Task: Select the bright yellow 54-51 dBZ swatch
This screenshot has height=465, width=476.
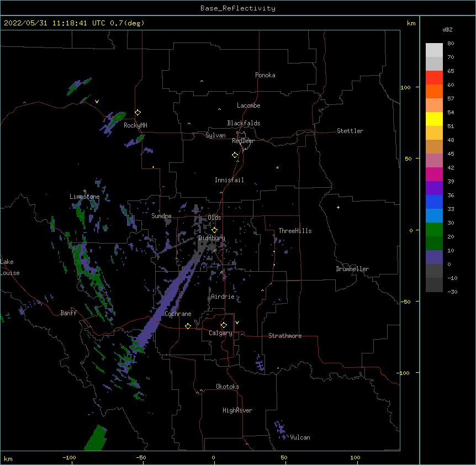Action: point(434,119)
